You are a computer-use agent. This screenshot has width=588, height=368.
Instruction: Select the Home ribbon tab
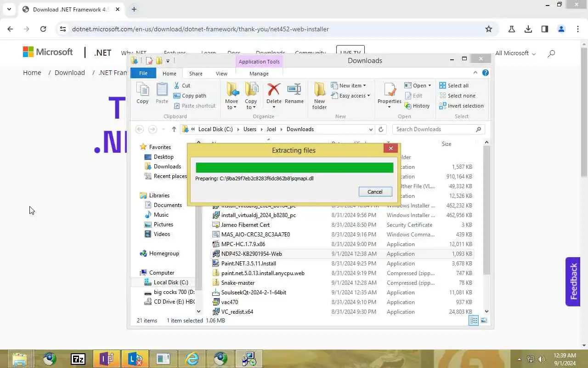[x=170, y=74]
